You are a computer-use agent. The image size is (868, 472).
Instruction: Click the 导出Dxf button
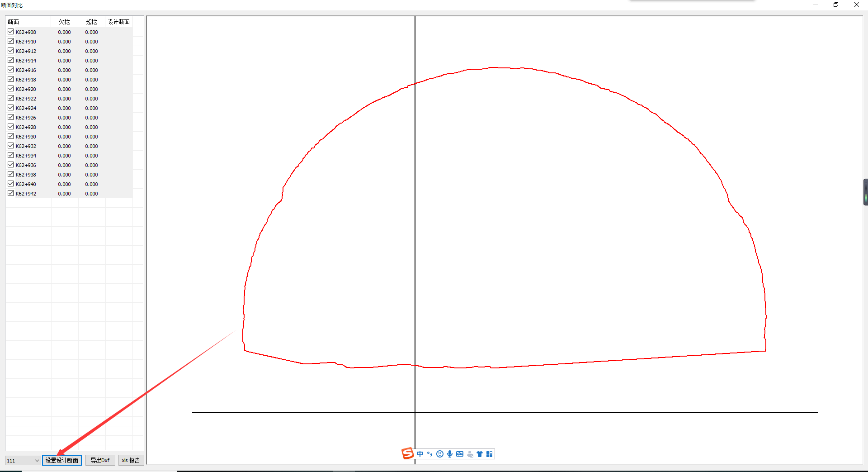[100, 460]
